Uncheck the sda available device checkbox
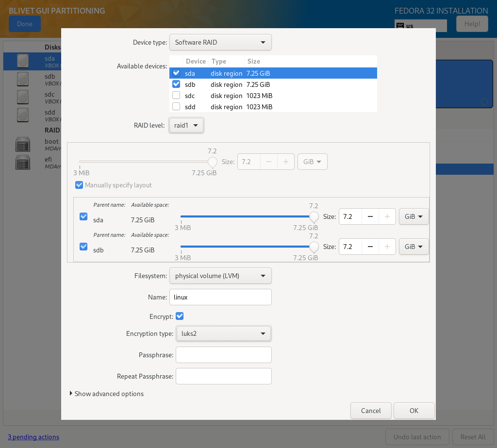This screenshot has width=497, height=448. pos(176,73)
